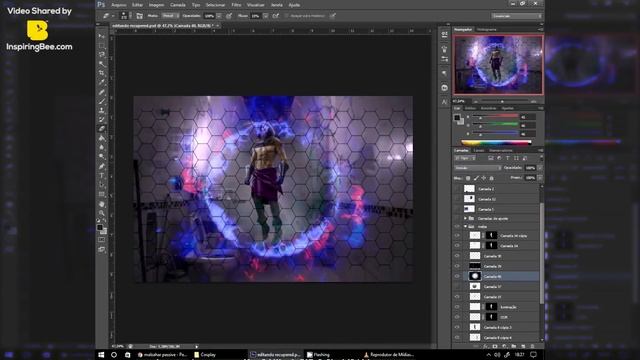Select the History Brush tool
Screen dimensions: 640x360
click(102, 119)
